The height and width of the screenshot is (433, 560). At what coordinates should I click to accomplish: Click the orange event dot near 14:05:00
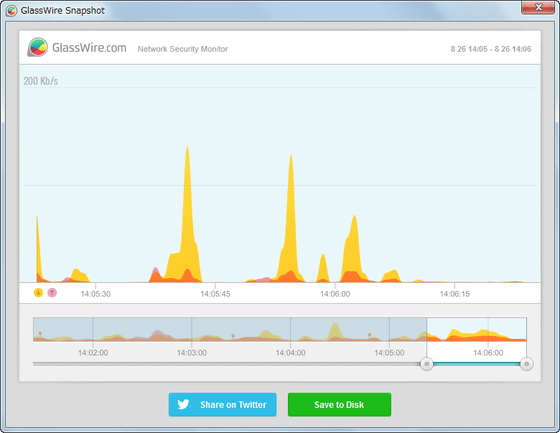coord(369,335)
